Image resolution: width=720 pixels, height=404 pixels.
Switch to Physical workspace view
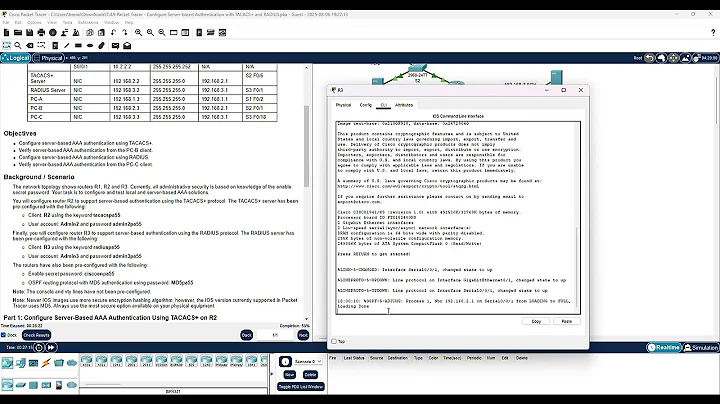point(48,58)
